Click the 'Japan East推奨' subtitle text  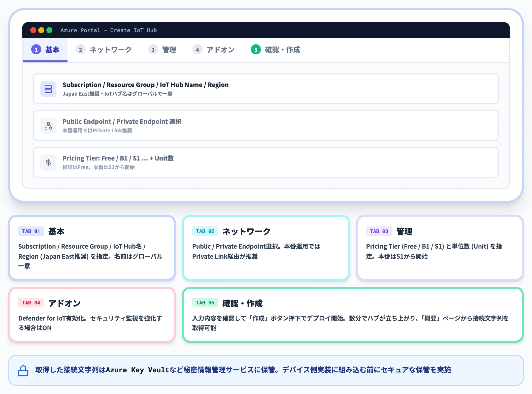click(x=117, y=94)
